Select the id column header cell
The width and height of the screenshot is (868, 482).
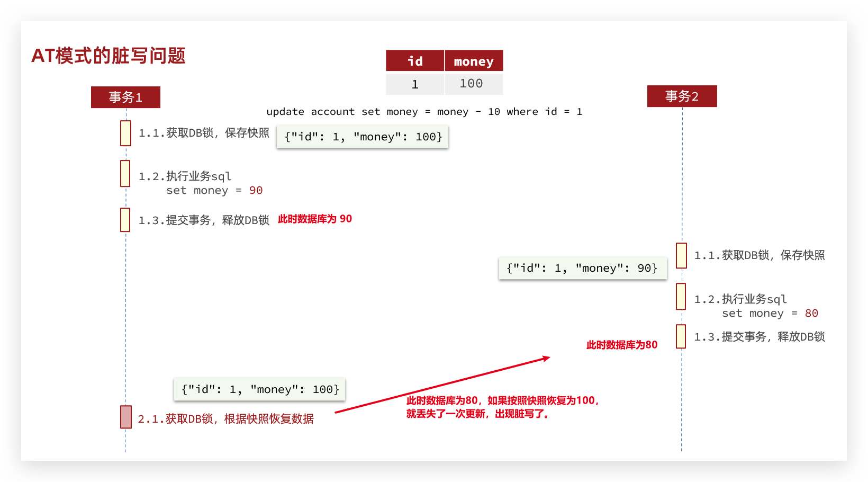pyautogui.click(x=415, y=61)
